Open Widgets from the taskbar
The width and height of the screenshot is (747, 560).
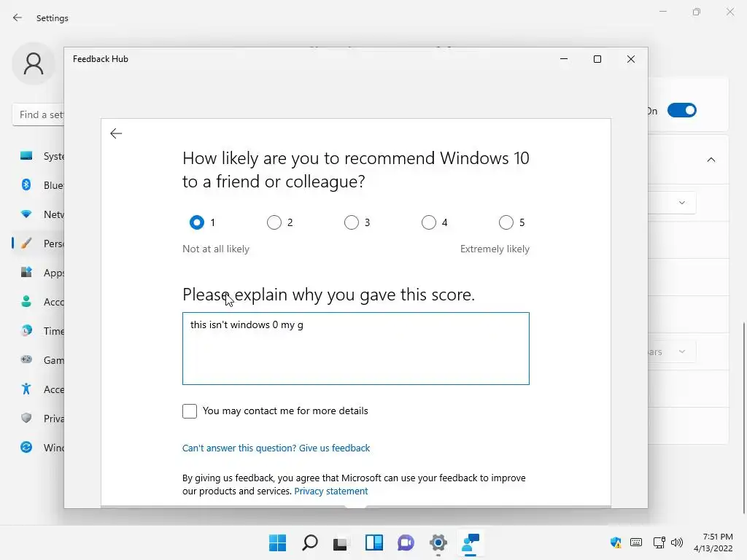click(x=374, y=542)
